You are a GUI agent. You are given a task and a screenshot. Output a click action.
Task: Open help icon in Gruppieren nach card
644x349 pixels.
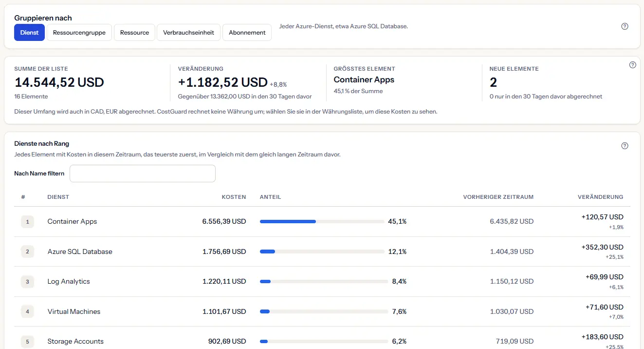[x=625, y=26]
